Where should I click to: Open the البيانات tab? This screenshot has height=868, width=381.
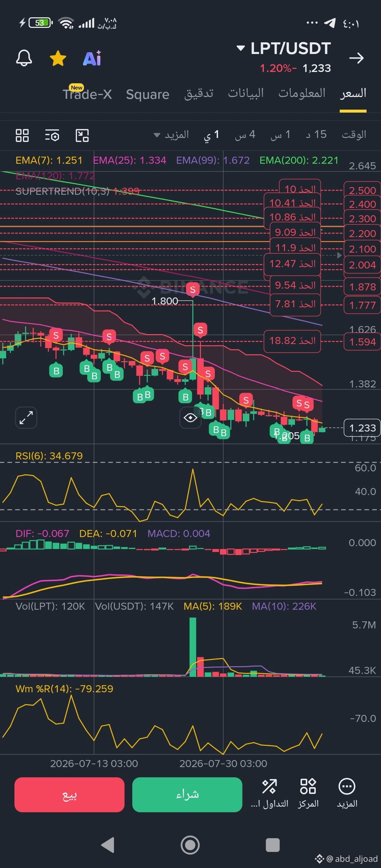(246, 93)
